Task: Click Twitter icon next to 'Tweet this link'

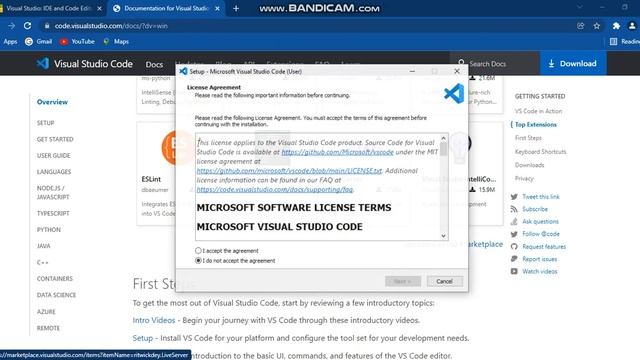Action: tap(514, 197)
